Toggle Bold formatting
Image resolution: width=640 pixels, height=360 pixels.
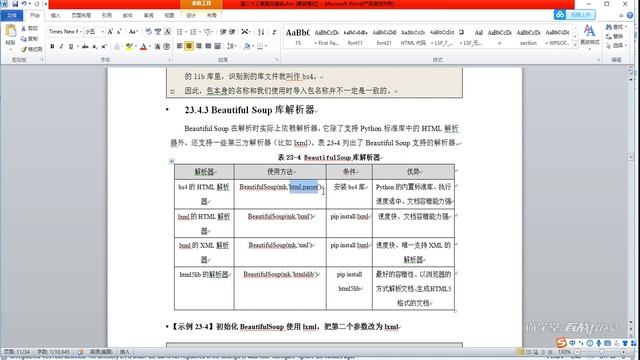(x=52, y=47)
